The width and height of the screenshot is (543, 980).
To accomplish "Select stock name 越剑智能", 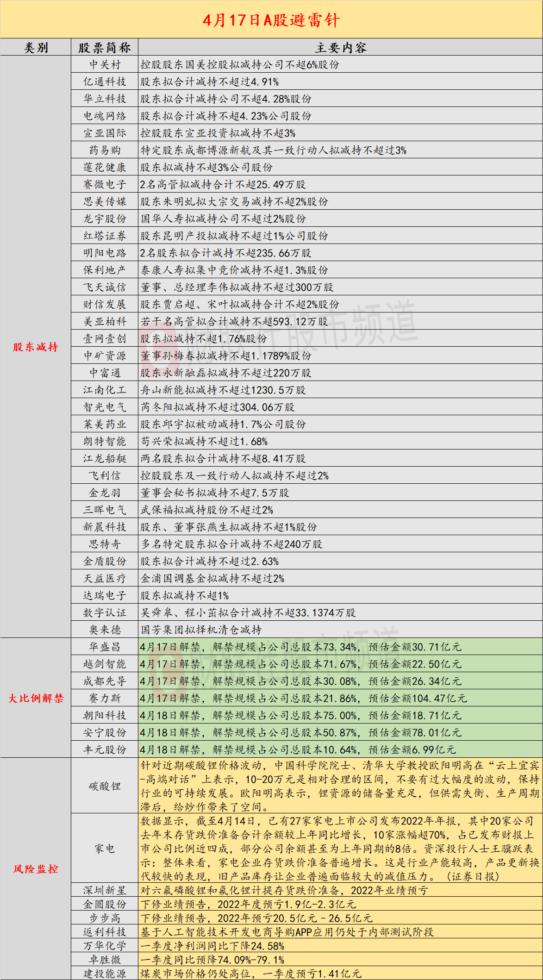I will [x=105, y=664].
